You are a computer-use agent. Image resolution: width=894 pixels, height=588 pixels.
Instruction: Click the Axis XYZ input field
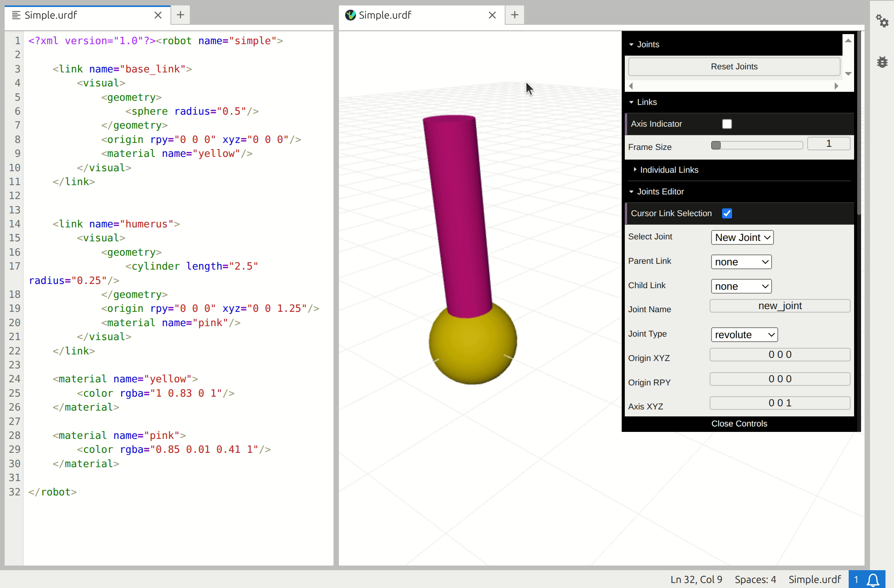tap(780, 403)
